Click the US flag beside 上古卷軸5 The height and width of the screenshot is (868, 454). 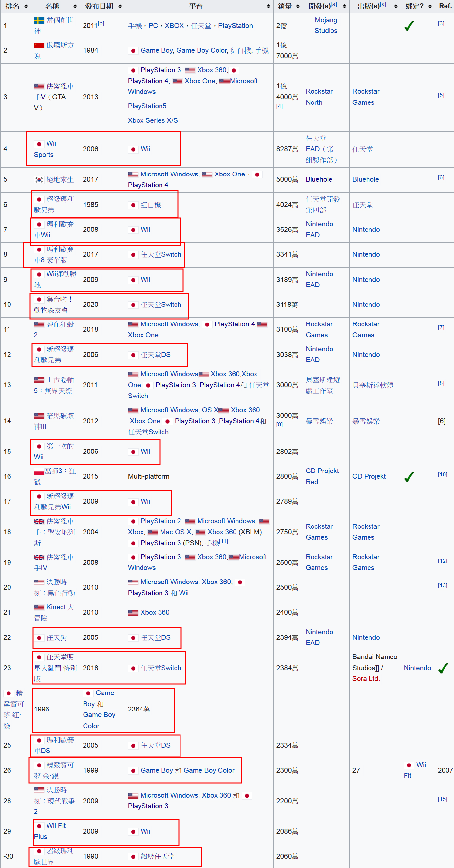[x=39, y=380]
